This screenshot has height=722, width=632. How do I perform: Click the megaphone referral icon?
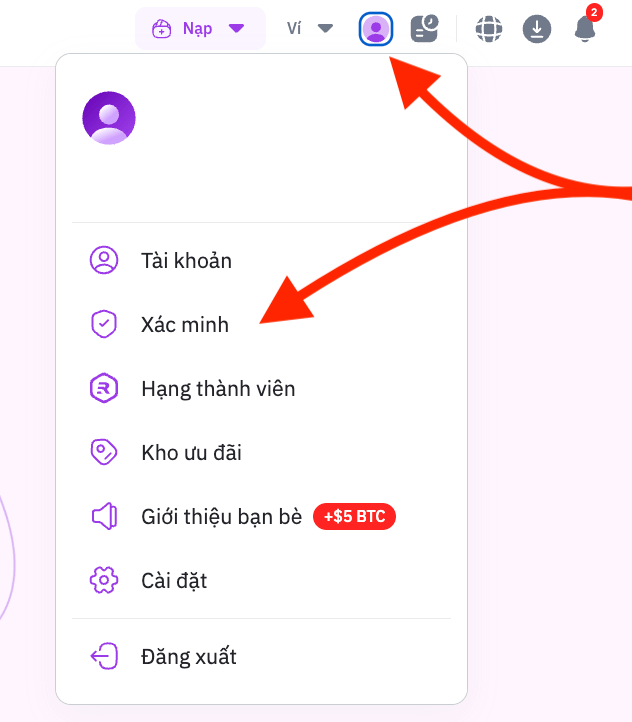[105, 516]
